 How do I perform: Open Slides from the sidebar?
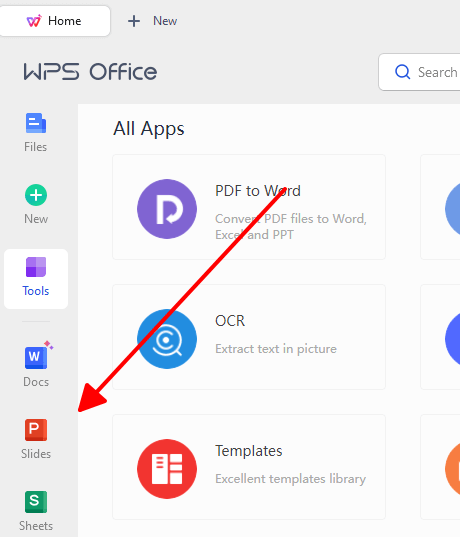pos(36,439)
